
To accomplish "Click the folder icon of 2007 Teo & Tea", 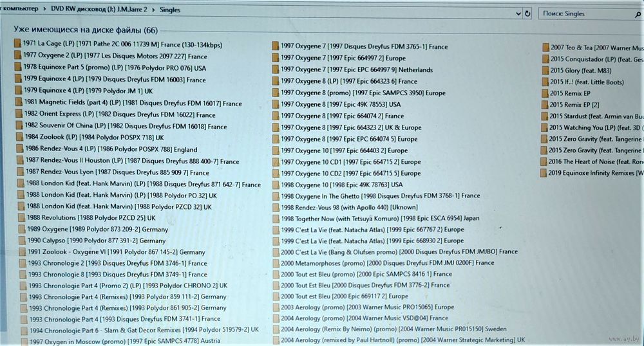I will pyautogui.click(x=546, y=48).
